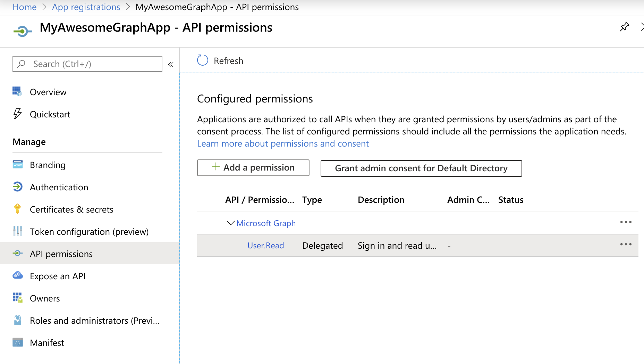Open the Microsoft Graph row options menu
Image resolution: width=644 pixels, height=364 pixels.
626,222
